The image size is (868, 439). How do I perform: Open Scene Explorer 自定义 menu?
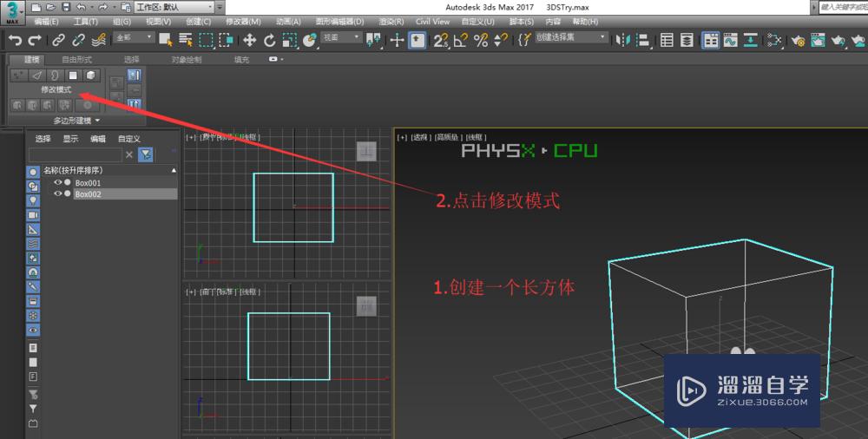[x=129, y=139]
